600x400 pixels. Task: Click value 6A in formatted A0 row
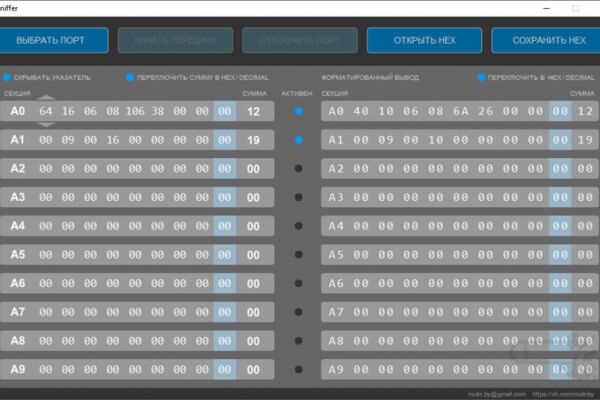(460, 111)
